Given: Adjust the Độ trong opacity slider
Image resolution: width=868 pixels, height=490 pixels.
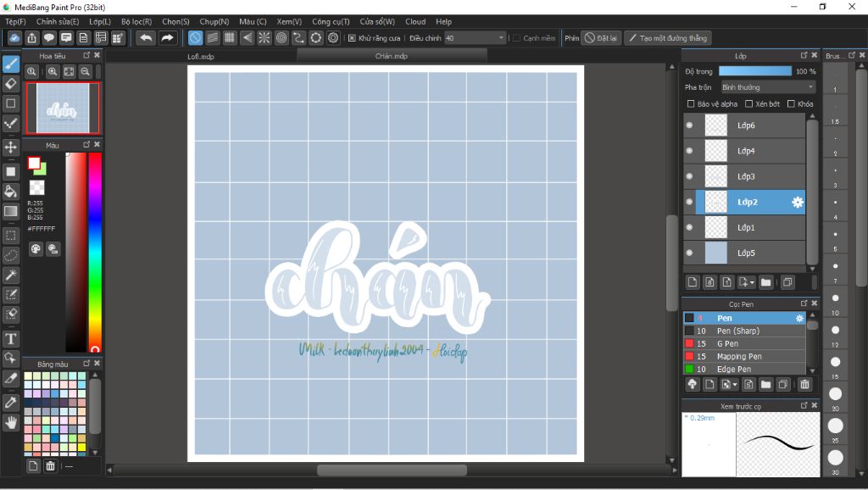Looking at the screenshot, I should (x=755, y=71).
